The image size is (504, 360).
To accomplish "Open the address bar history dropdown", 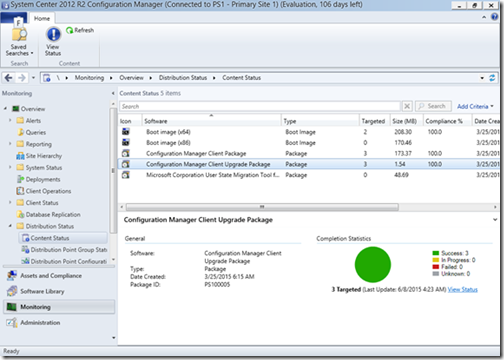I will (482, 78).
